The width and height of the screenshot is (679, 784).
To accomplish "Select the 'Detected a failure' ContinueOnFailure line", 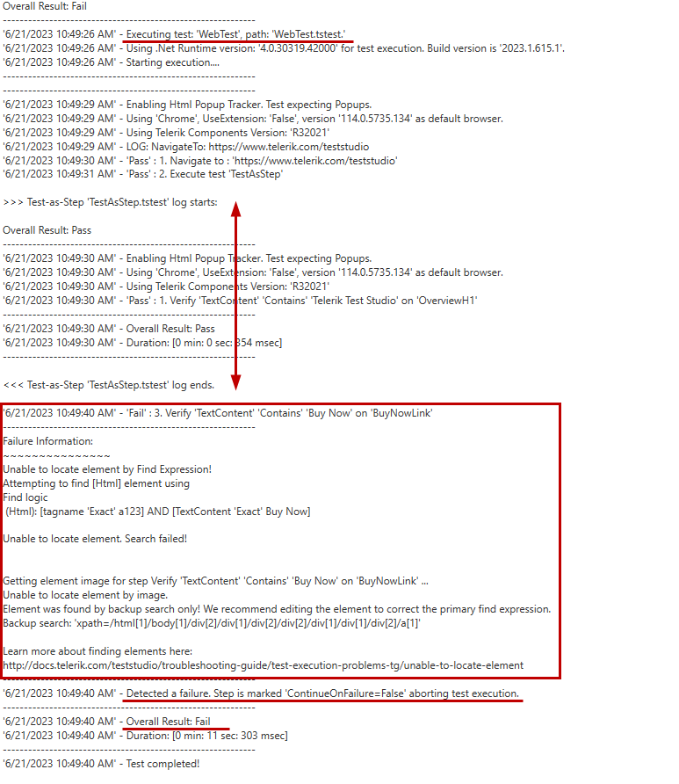I will pos(261,693).
